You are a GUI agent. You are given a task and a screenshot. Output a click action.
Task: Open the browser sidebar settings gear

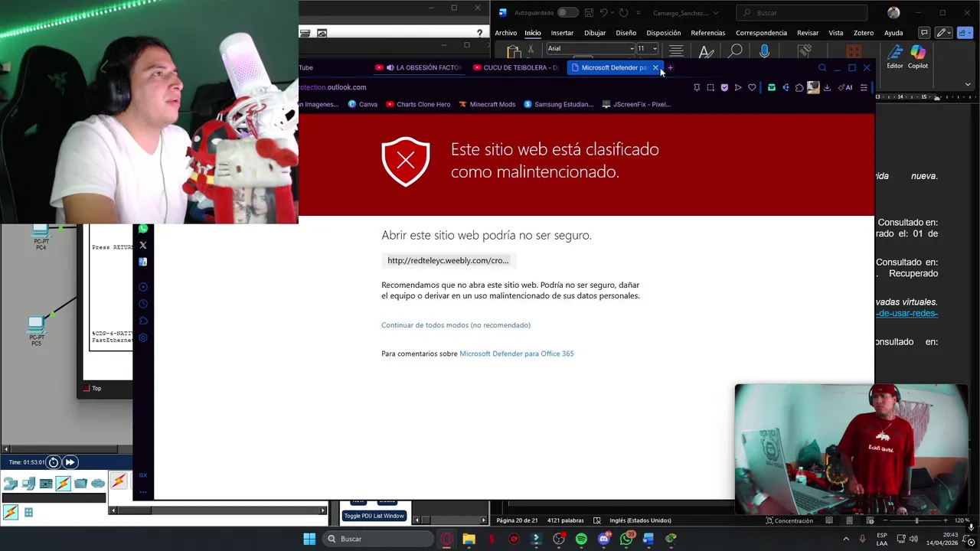coord(142,337)
